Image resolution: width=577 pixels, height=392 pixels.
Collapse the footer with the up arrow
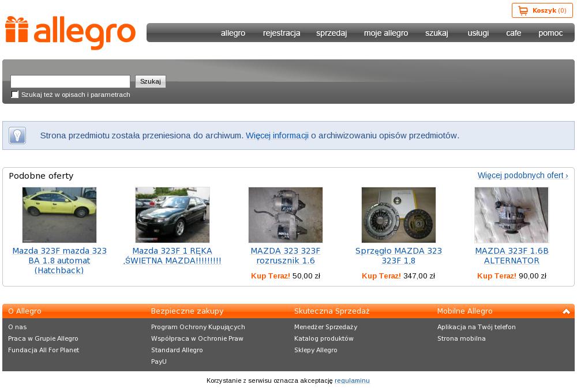566,311
